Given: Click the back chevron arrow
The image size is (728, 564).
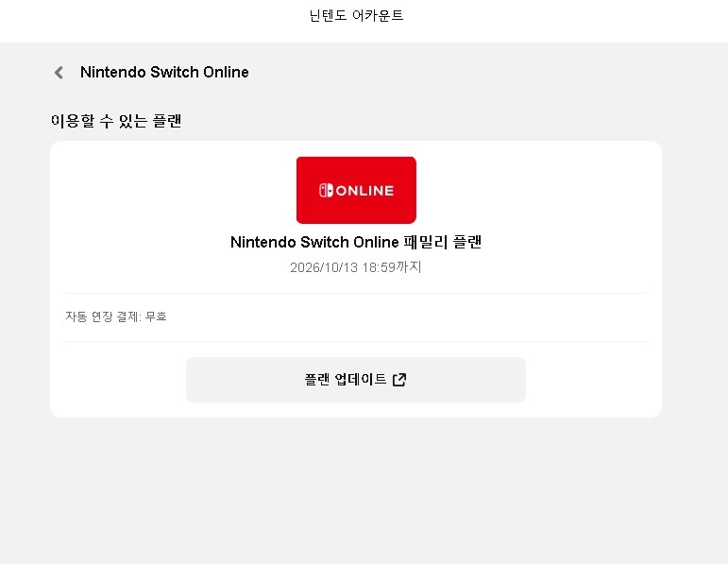Looking at the screenshot, I should pyautogui.click(x=59, y=73).
